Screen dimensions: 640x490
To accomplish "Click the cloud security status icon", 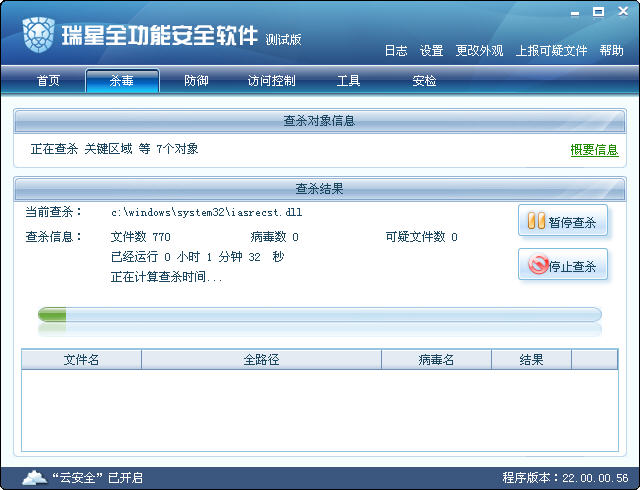I will click(34, 477).
